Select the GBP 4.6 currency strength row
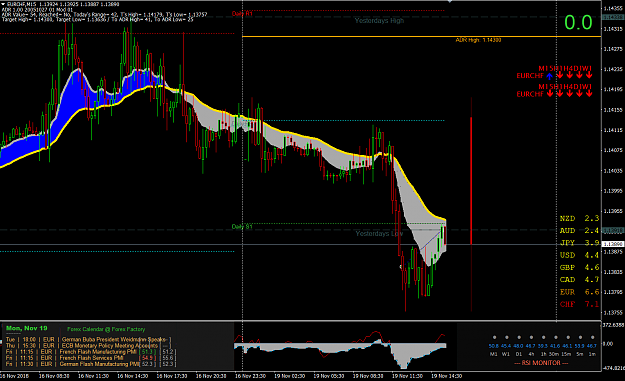The width and height of the screenshot is (625, 381). [579, 267]
